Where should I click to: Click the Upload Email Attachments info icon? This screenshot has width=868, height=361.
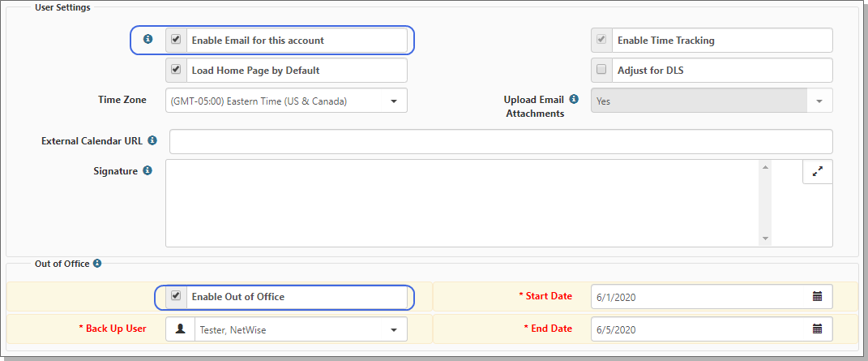coord(574,100)
